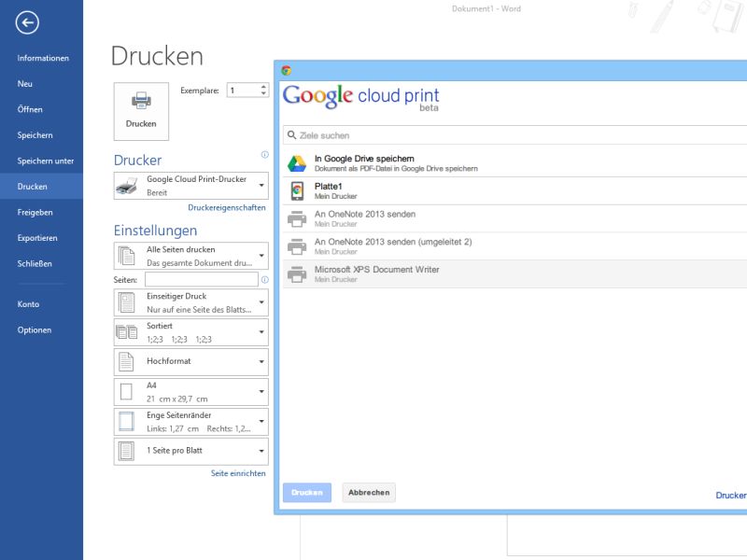The height and width of the screenshot is (560, 747).
Task: Decrease Exemplare with the down arrow
Action: click(263, 93)
